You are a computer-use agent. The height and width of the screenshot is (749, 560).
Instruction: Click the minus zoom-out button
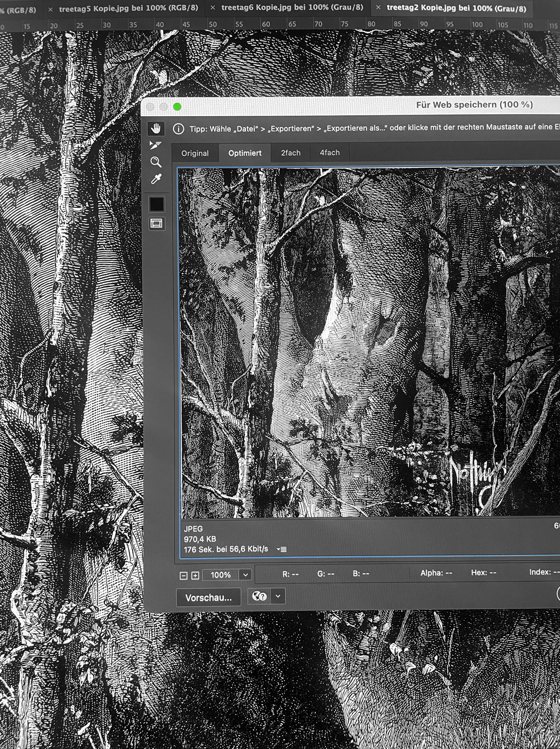pos(184,575)
